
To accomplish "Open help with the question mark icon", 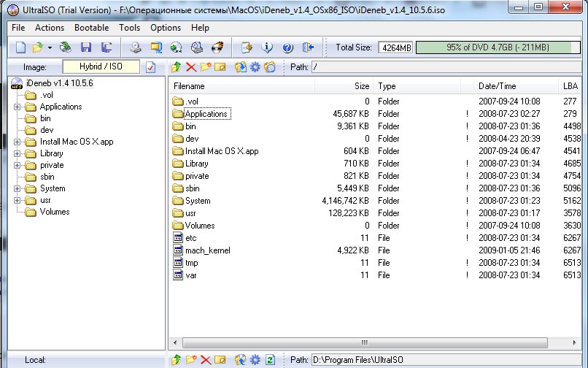I will tap(287, 47).
